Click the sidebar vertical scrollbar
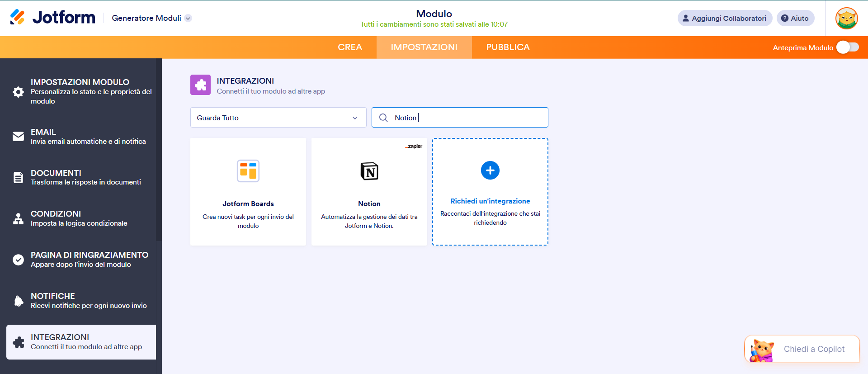The height and width of the screenshot is (374, 868). [159, 149]
